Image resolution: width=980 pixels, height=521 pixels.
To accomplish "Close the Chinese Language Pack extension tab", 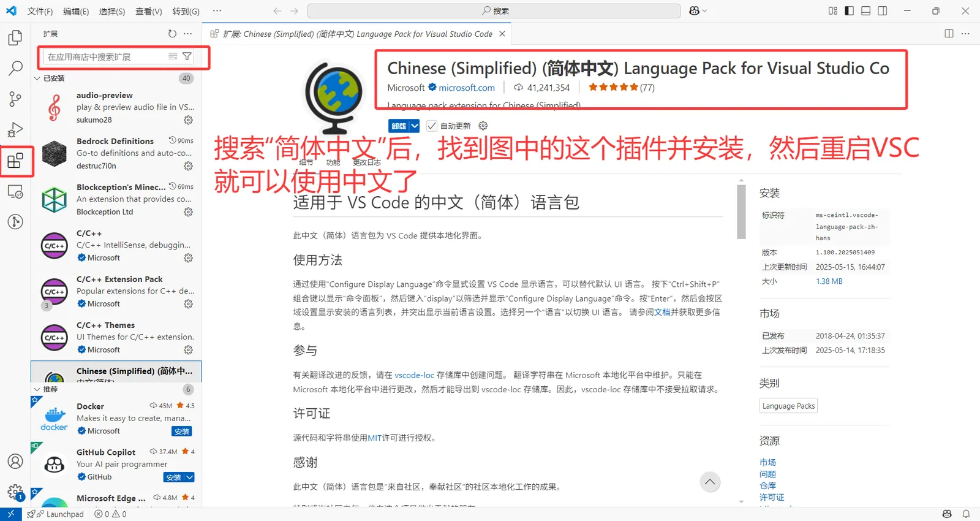I will pyautogui.click(x=502, y=34).
